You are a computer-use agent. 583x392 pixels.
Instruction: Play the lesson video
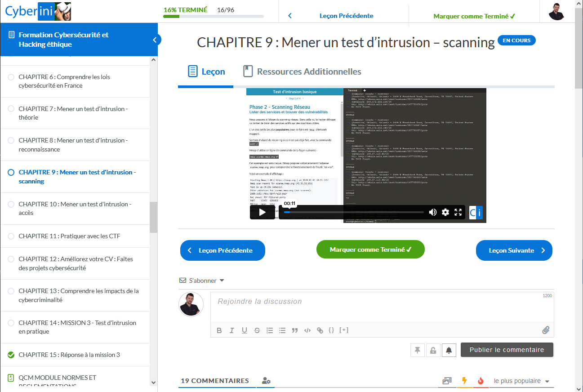click(263, 212)
